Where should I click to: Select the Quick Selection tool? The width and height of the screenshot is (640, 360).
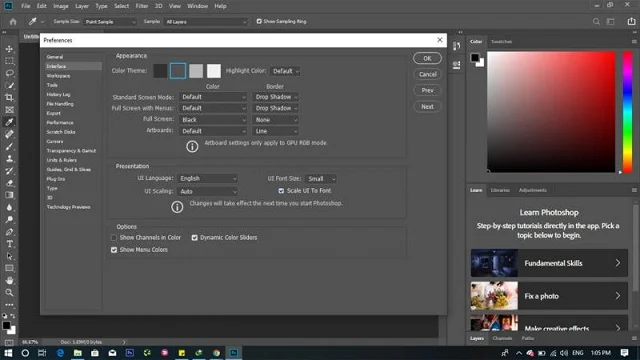click(9, 85)
